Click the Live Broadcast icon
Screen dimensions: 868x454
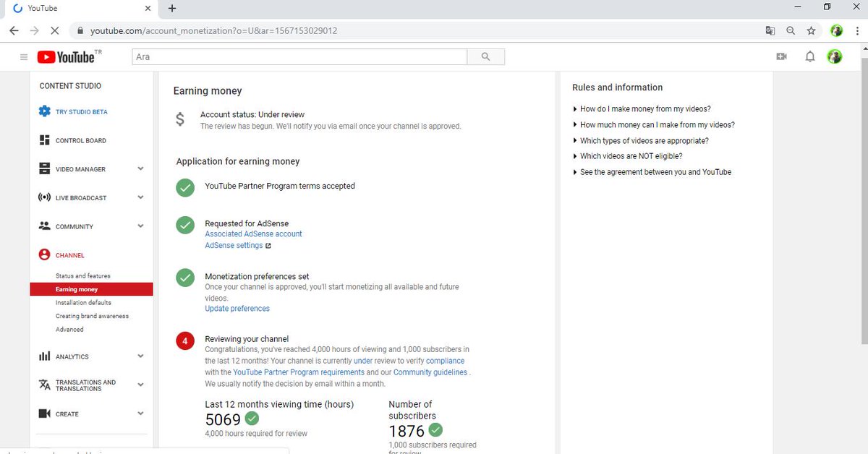click(x=44, y=197)
